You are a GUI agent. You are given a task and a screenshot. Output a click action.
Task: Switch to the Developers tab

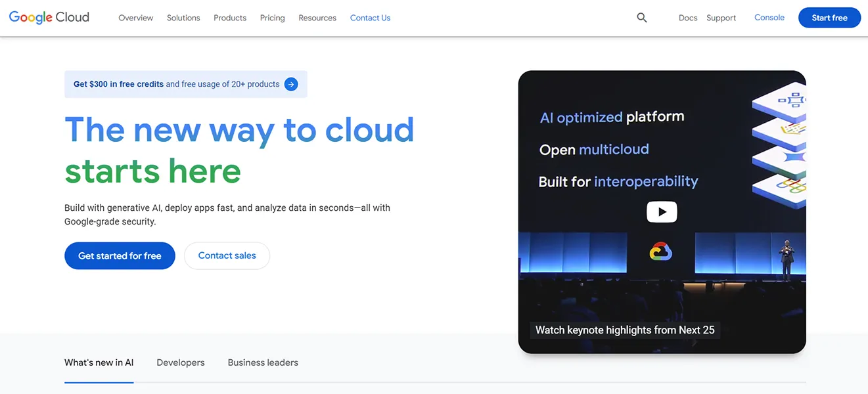point(180,362)
